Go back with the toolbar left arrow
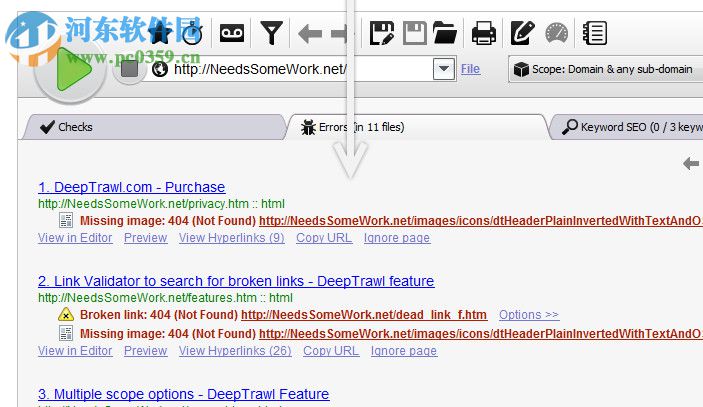This screenshot has height=407, width=703. click(310, 34)
